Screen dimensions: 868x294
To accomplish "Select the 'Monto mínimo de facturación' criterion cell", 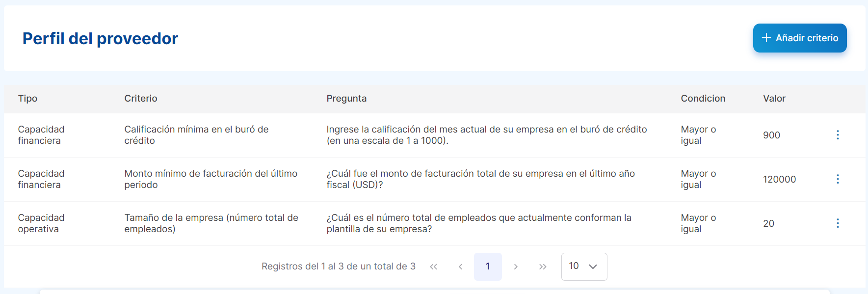I will [x=210, y=179].
